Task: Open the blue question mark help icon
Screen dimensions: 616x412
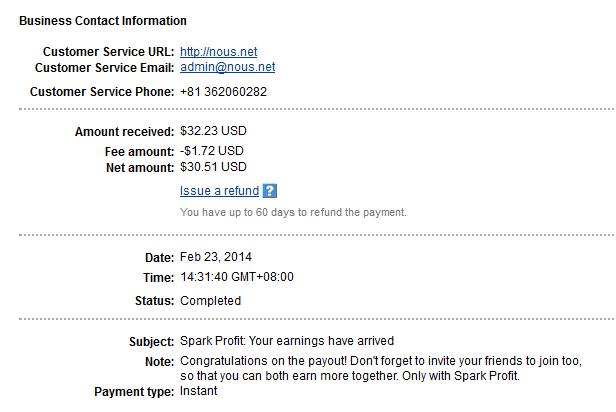Action: (x=270, y=191)
